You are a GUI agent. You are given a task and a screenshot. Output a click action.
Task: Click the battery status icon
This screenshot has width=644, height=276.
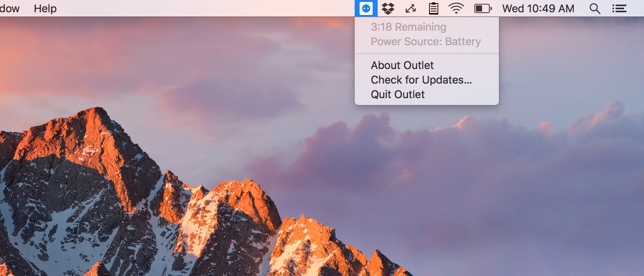(483, 8)
